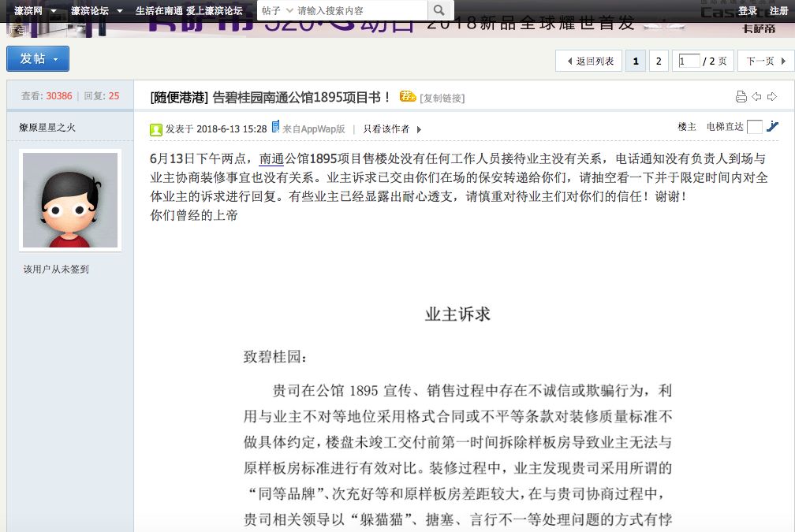Click the reply count 25
The image size is (795, 532).
114,96
